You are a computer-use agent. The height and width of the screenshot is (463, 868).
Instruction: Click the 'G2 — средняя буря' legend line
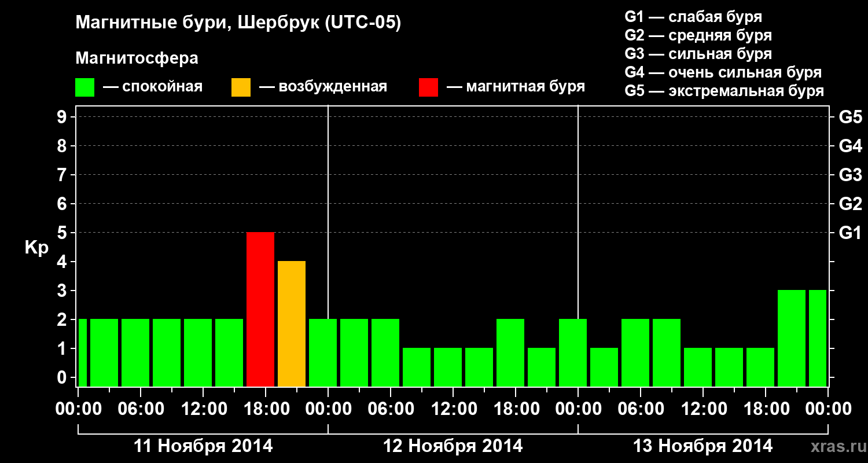click(698, 35)
